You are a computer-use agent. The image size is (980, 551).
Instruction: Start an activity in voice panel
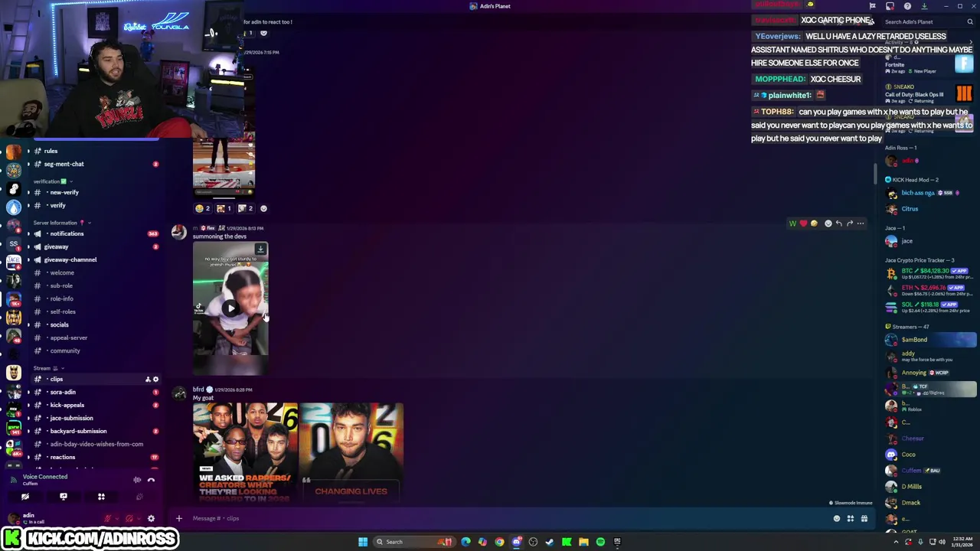pyautogui.click(x=101, y=497)
